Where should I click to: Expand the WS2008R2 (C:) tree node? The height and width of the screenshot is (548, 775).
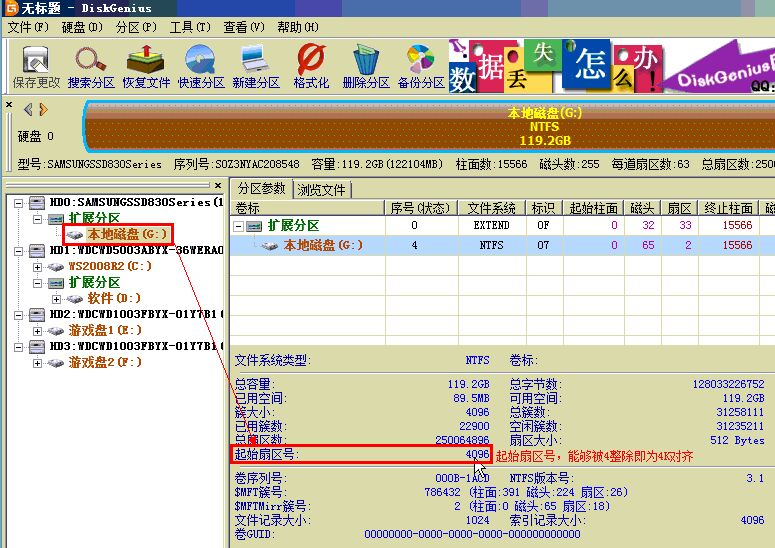tap(37, 267)
